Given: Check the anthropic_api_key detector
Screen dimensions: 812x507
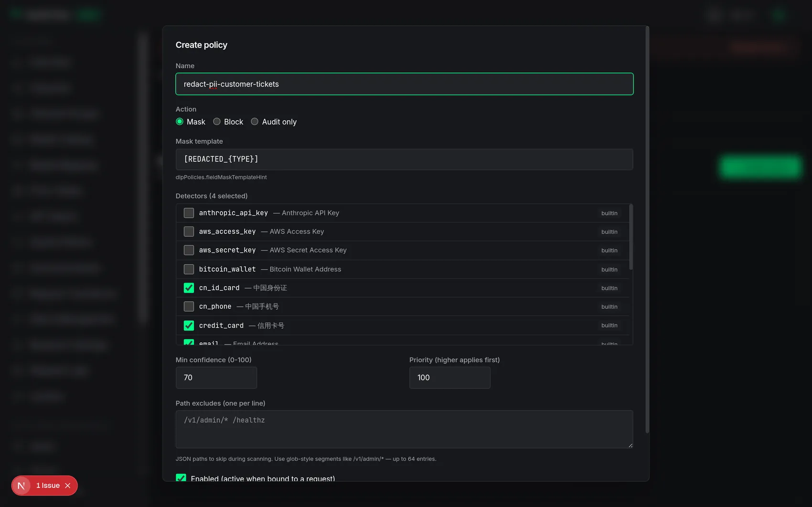Looking at the screenshot, I should click(x=189, y=213).
